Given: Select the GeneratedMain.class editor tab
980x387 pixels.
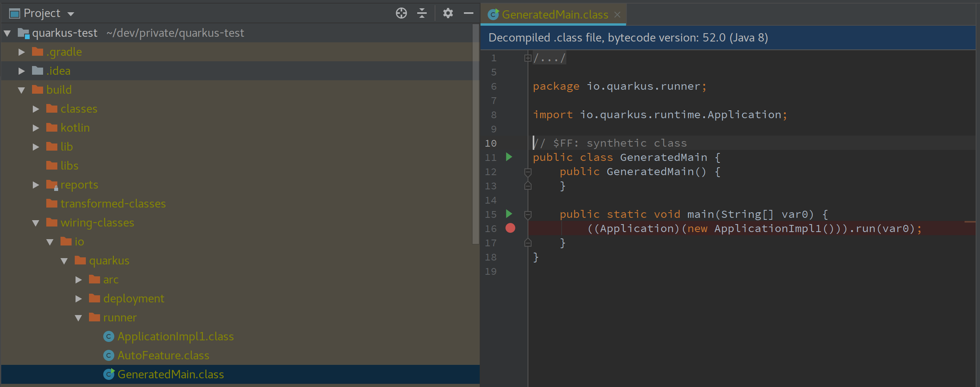Looking at the screenshot, I should 554,15.
